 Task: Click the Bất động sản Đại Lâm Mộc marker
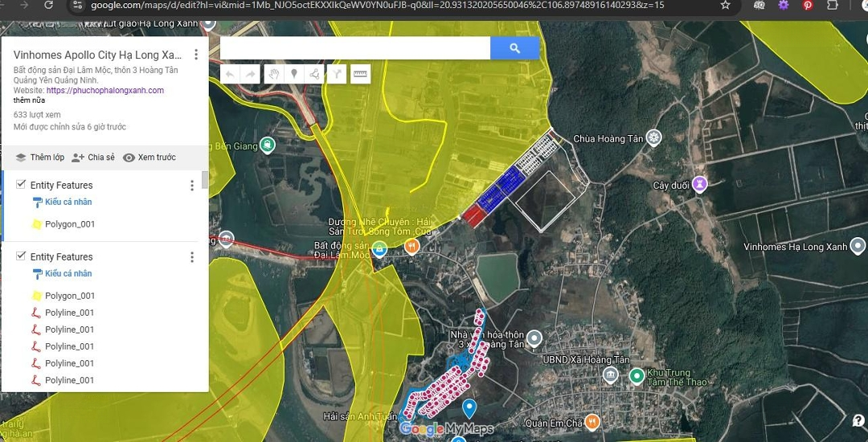tap(379, 249)
